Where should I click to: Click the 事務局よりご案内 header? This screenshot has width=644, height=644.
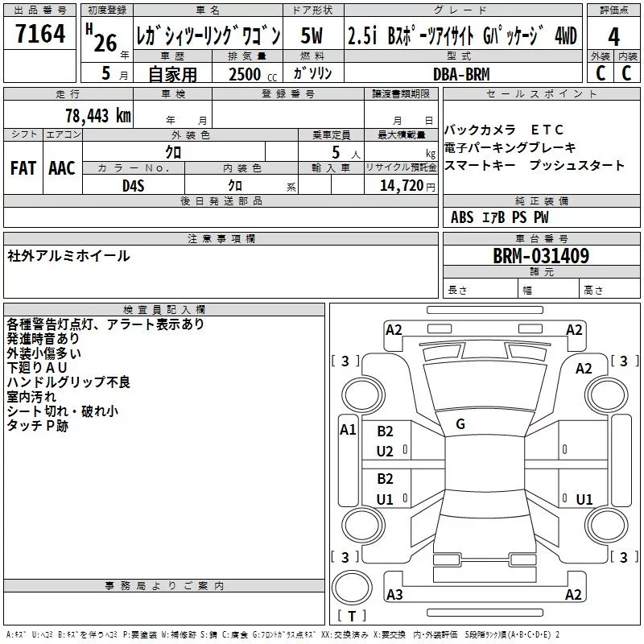tap(164, 586)
